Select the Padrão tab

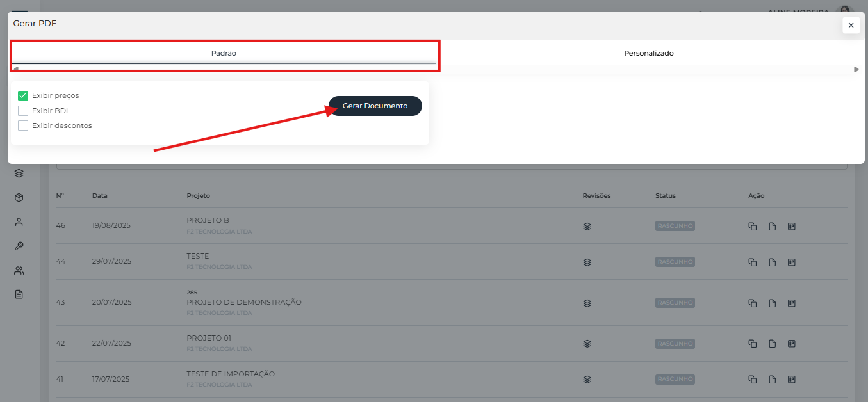(x=224, y=54)
